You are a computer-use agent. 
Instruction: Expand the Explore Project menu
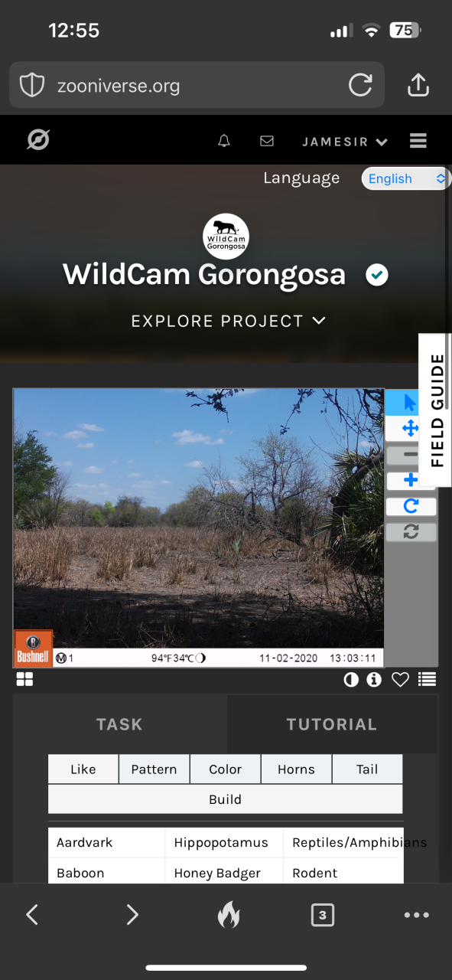pyautogui.click(x=228, y=321)
